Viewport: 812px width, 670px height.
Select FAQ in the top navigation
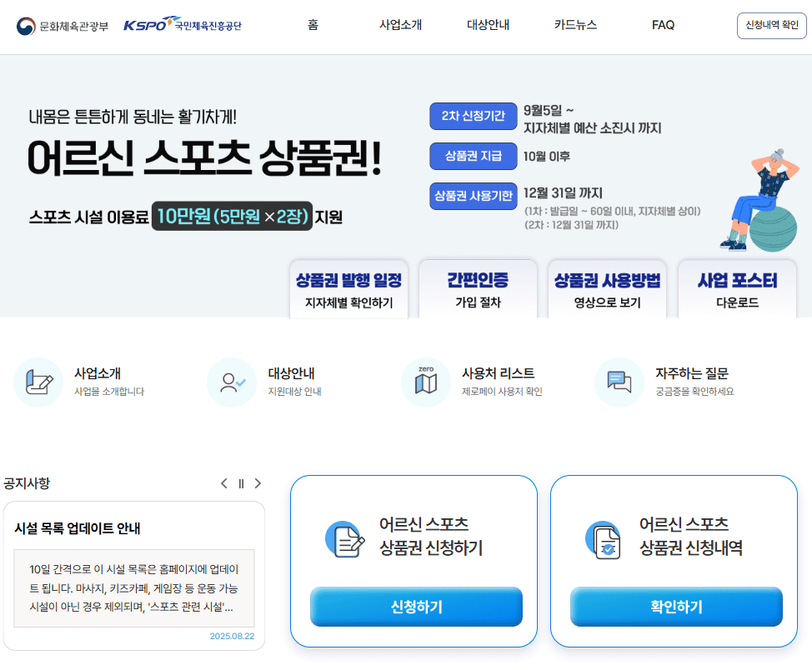[x=663, y=25]
